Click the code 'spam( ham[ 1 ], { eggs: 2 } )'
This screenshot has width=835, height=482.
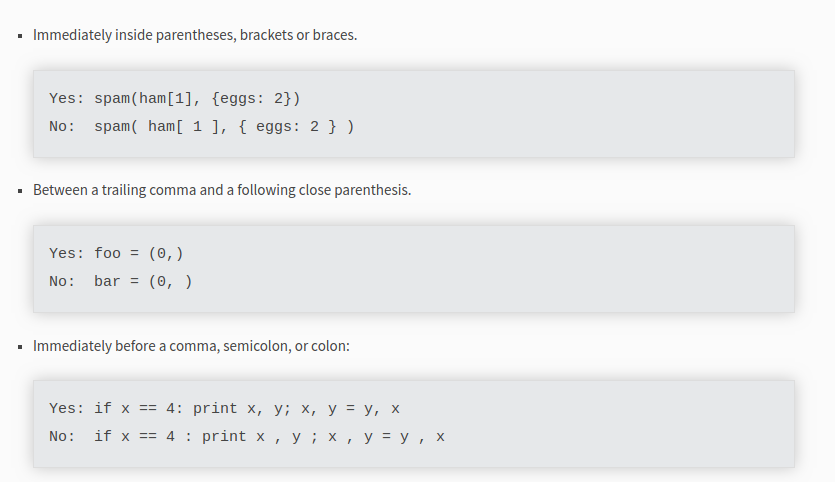224,127
